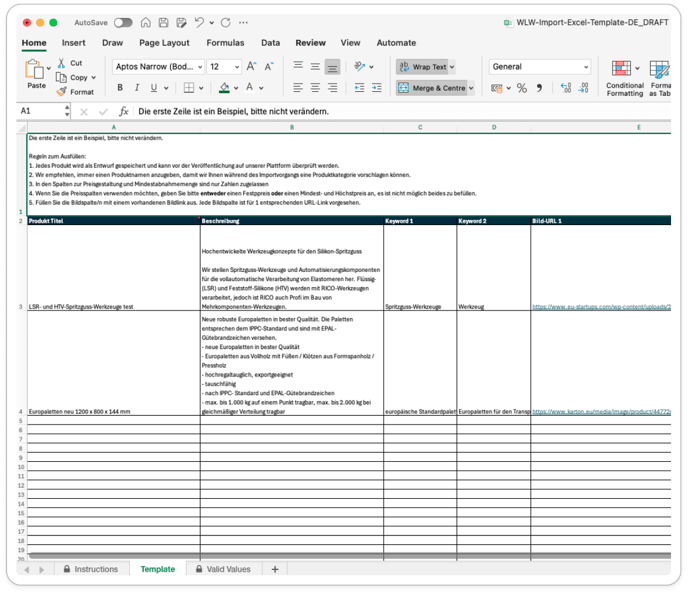Viewport: 688px width, 594px height.
Task: Increase the indent
Action: point(376,88)
